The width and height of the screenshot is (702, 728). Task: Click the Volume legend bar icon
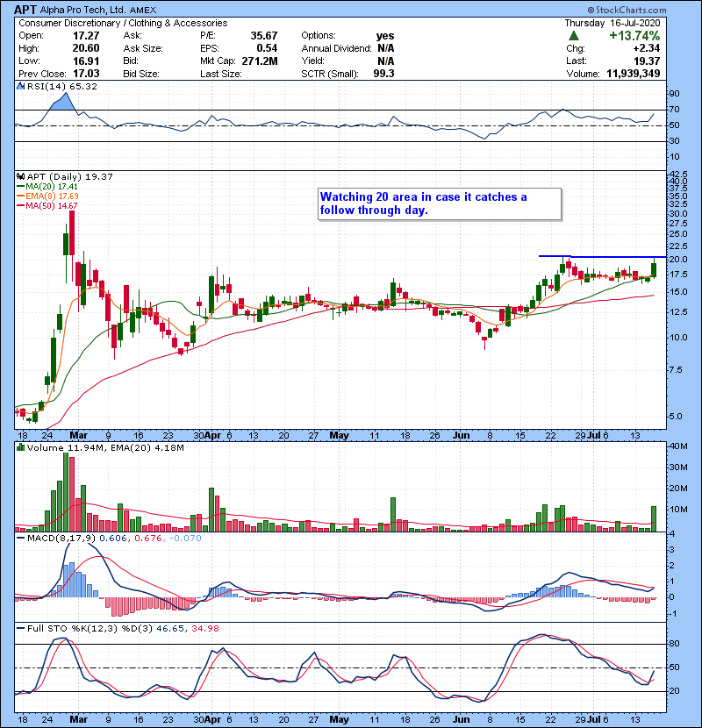click(x=20, y=447)
